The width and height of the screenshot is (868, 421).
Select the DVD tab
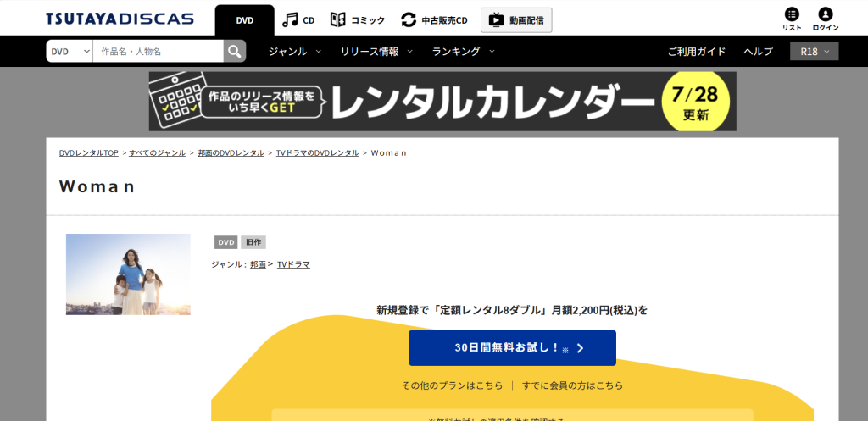coord(245,20)
